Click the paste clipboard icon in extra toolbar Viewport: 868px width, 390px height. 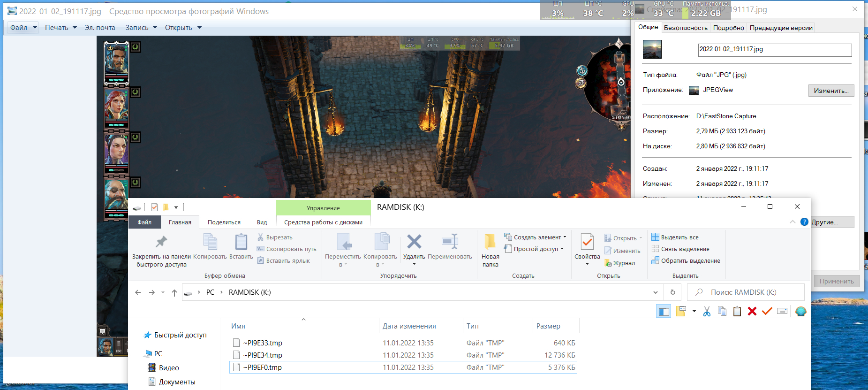(737, 311)
